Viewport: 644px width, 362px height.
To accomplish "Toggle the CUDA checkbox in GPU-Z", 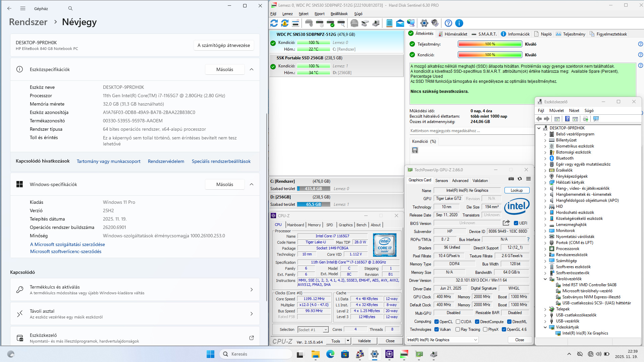I will [458, 322].
